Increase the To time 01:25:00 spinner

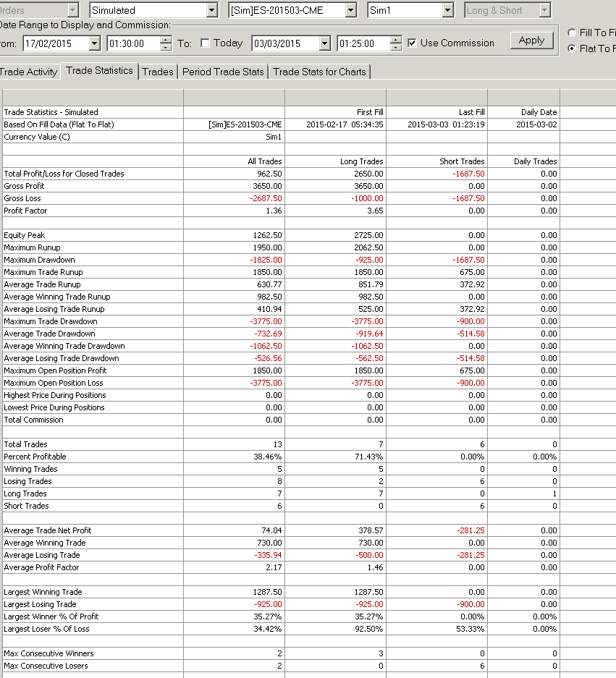(395, 40)
